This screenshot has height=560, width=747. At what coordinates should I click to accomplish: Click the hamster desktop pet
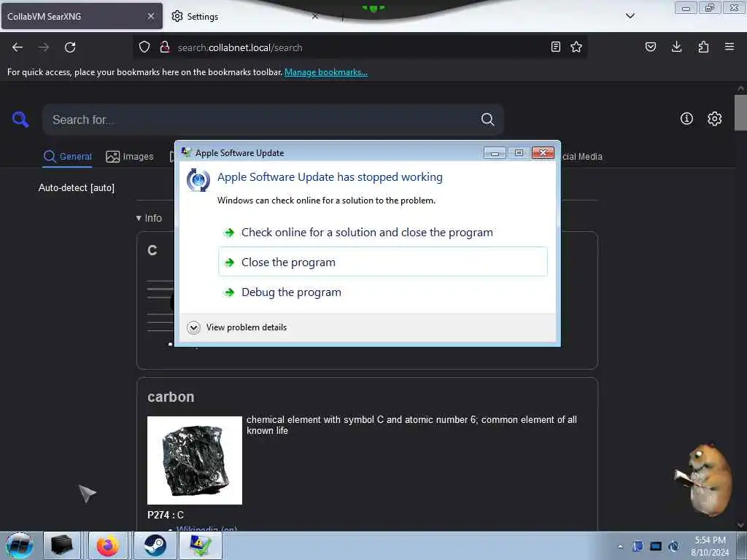point(705,480)
